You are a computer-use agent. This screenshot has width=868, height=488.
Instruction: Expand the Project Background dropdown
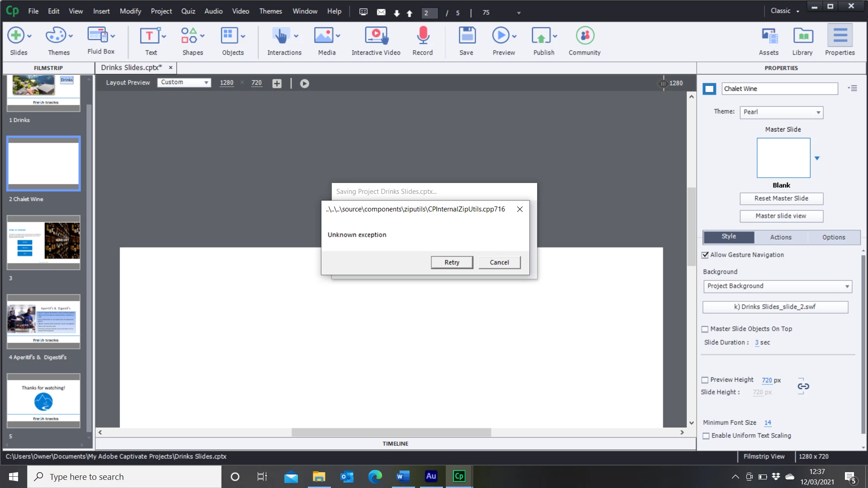pyautogui.click(x=778, y=286)
